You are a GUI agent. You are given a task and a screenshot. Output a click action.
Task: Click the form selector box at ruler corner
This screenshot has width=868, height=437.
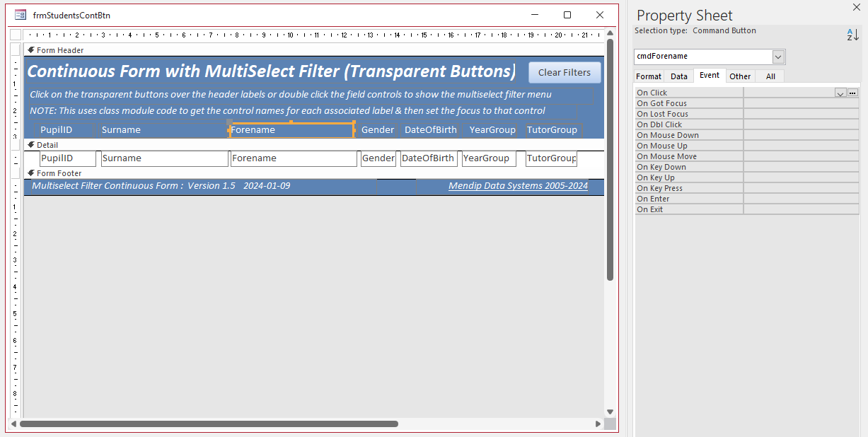16,35
